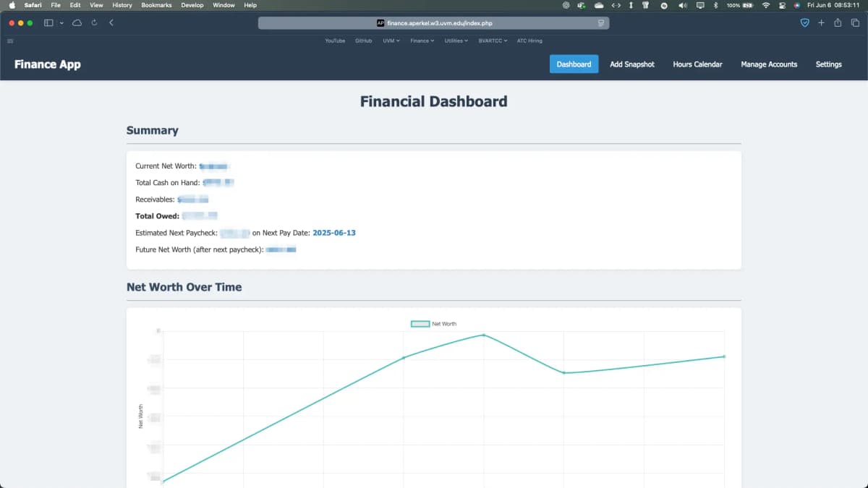Click the Share icon in Safari toolbar
Image resolution: width=868 pixels, height=488 pixels.
pos(838,23)
